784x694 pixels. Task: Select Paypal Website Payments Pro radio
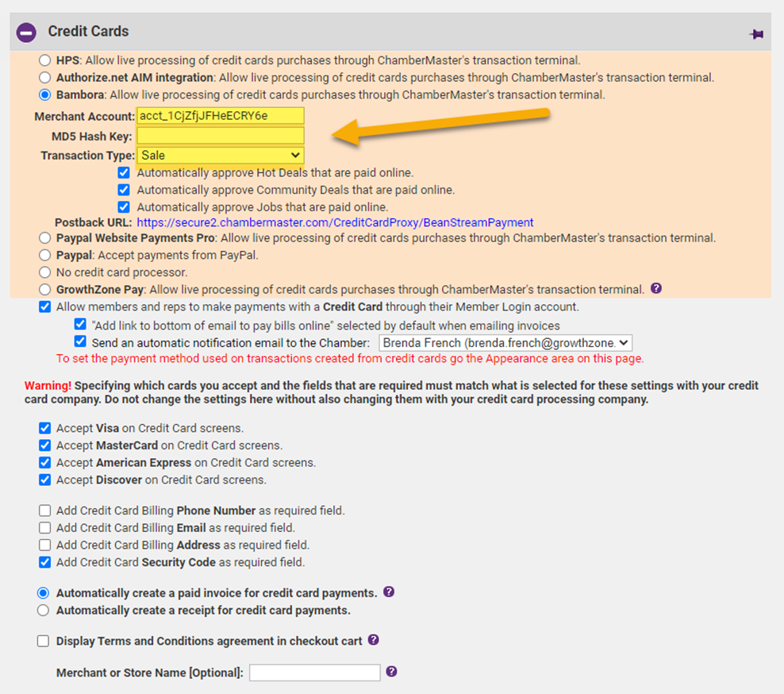(45, 237)
